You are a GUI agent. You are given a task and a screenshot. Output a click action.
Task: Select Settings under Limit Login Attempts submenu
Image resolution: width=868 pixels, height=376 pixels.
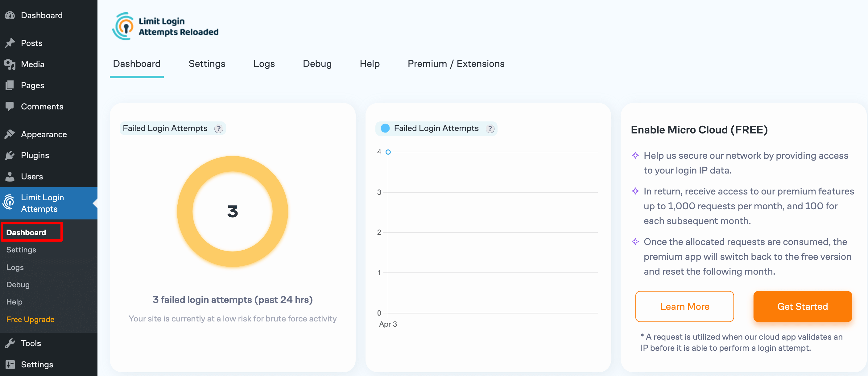coord(21,250)
